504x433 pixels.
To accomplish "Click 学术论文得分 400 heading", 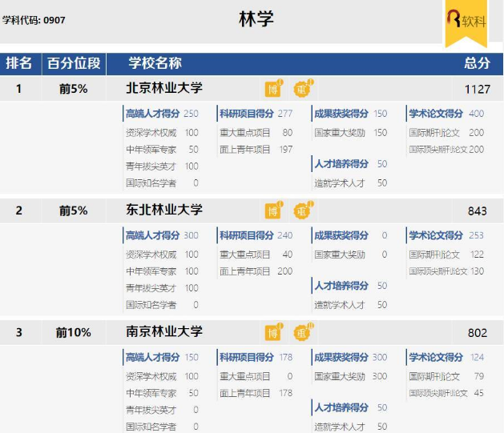I will pos(446,114).
